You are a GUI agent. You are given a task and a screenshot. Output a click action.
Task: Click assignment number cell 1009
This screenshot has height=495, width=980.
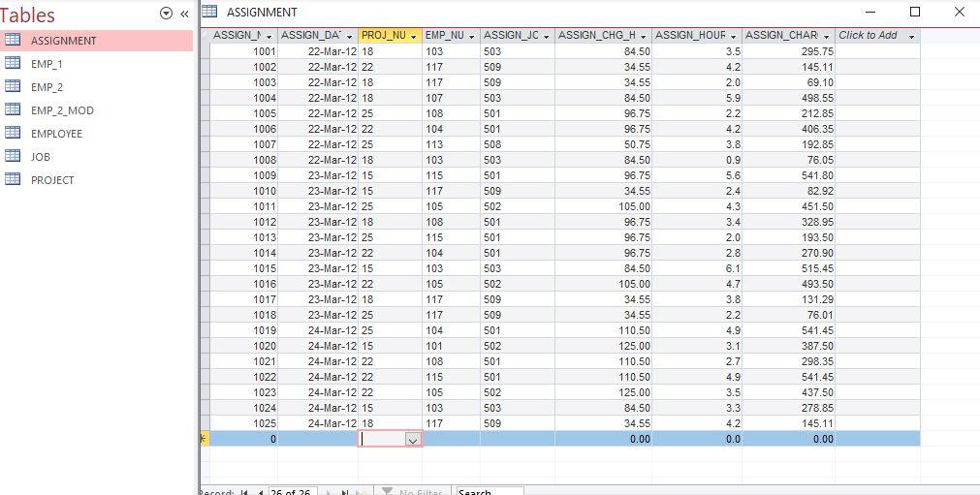(243, 175)
